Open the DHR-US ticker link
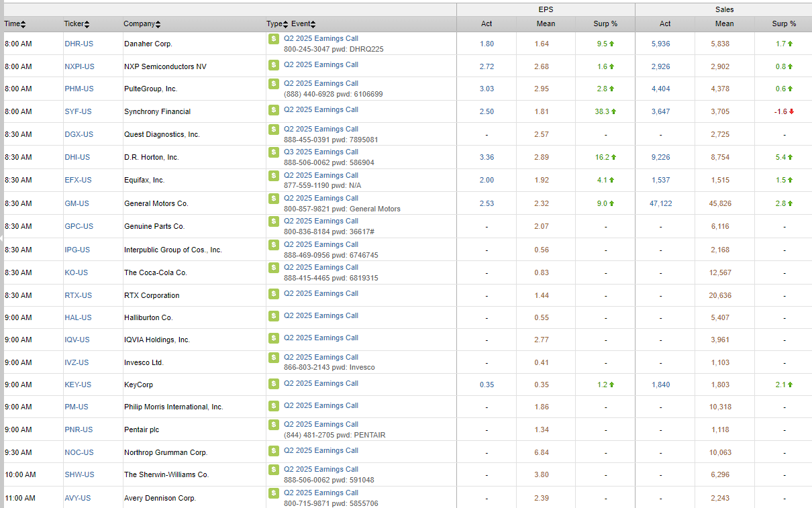812x508 pixels. point(79,44)
